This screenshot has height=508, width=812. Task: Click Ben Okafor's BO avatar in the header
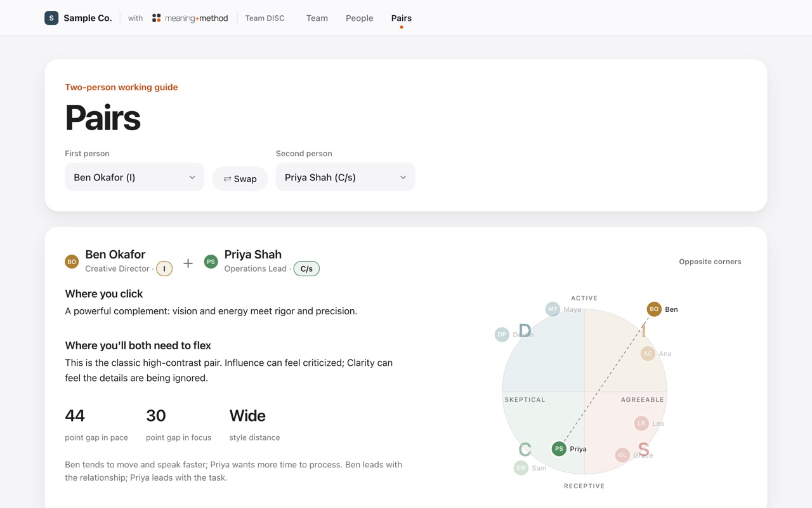coord(72,261)
